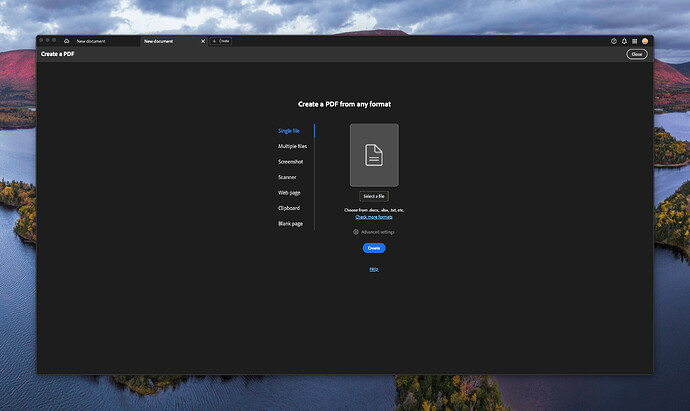Screen dimensions: 690x411
Task: Choose the Scanner option
Action: 287,177
